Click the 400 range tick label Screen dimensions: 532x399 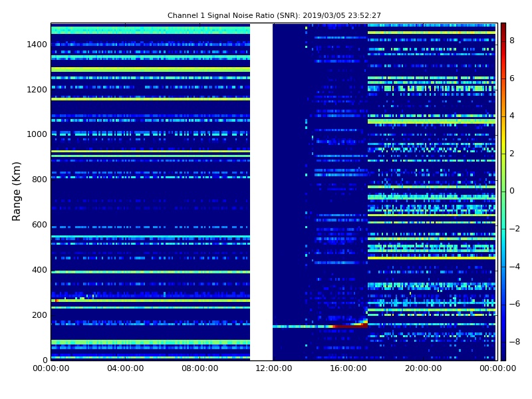click(x=39, y=270)
